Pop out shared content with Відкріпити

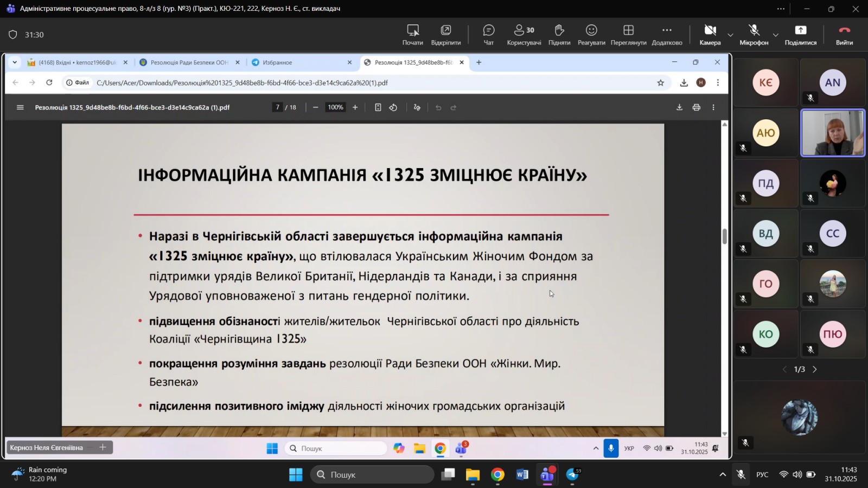(x=445, y=35)
